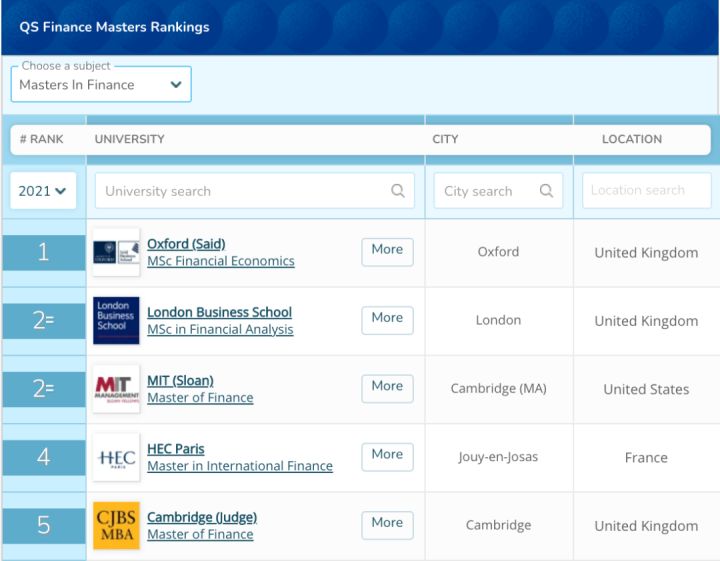The image size is (720, 561).
Task: Click the City search input field
Action: pyautogui.click(x=498, y=191)
